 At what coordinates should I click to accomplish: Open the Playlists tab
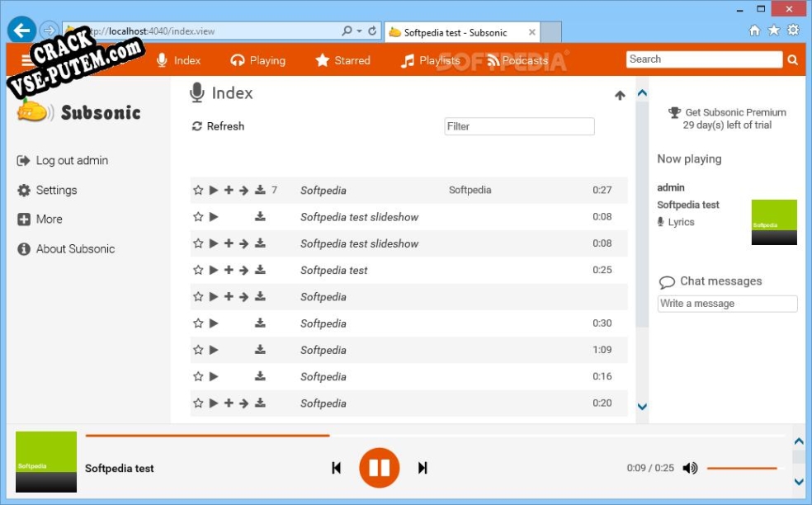point(430,60)
